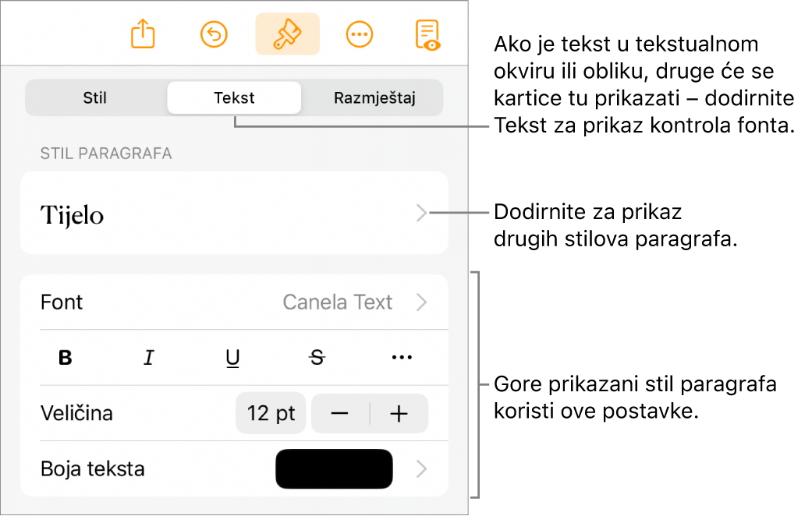Viewport: 812px width, 516px height.
Task: Tap the document view options icon
Action: click(x=427, y=35)
